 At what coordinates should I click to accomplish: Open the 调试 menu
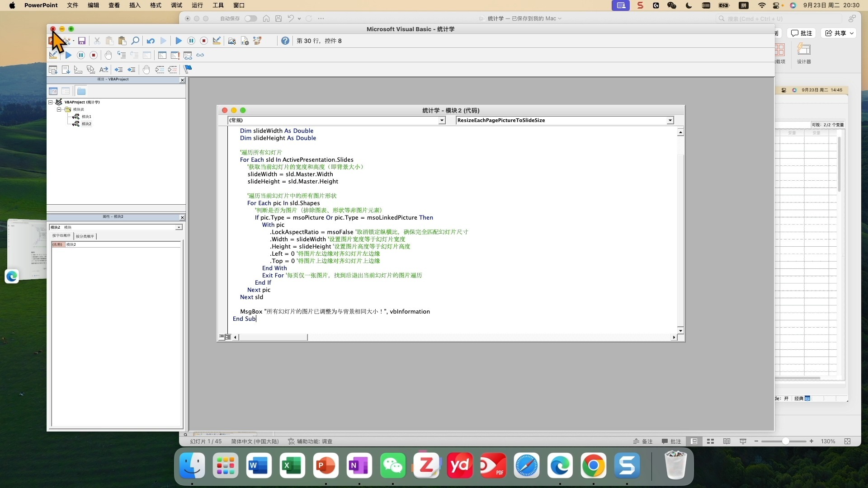click(176, 5)
